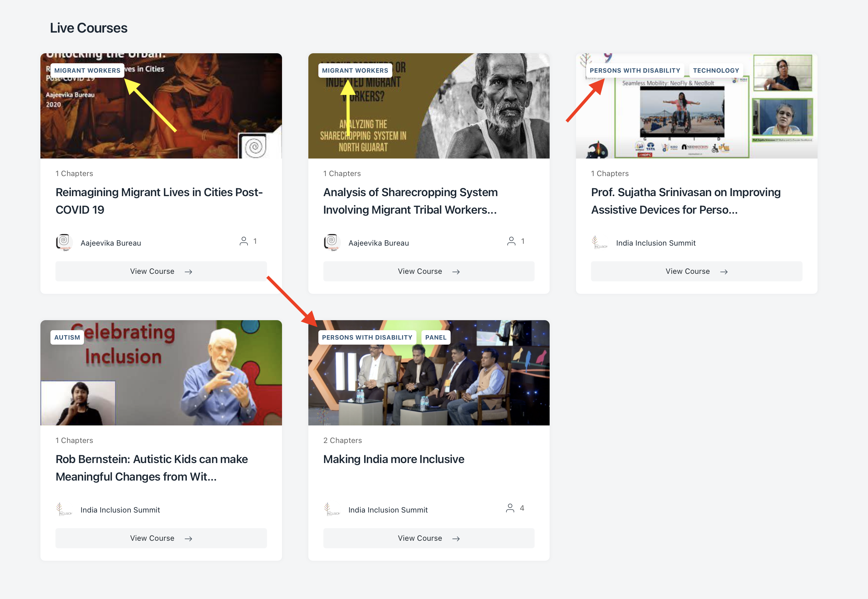Click India Inclusion Summit logo on Rob Bernstein card
The image size is (868, 599).
(64, 509)
